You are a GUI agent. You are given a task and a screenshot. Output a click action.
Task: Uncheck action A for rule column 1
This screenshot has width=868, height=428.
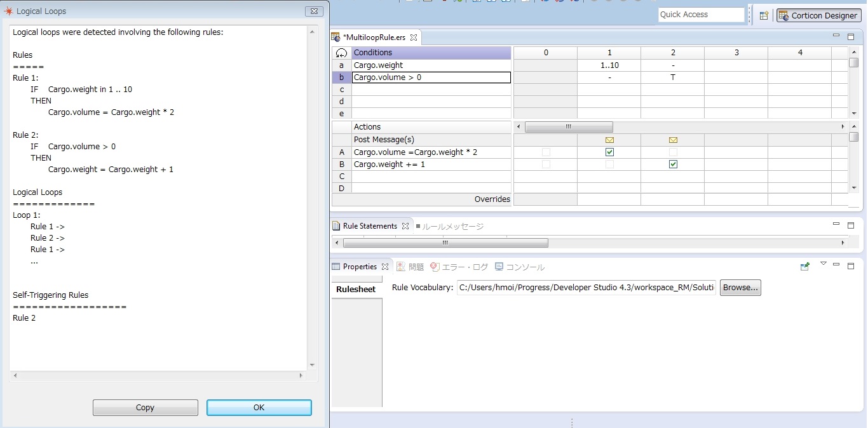[609, 152]
